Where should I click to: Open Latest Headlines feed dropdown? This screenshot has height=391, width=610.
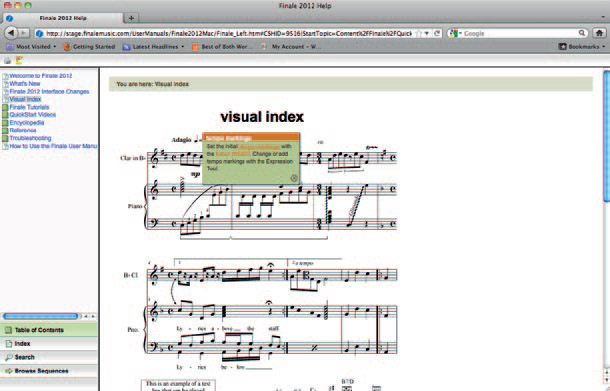click(154, 47)
